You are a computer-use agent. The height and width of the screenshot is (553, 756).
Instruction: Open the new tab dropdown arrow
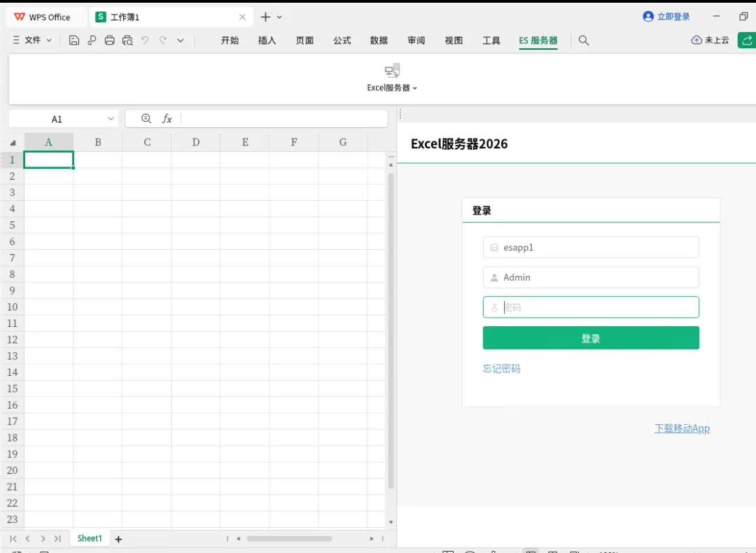pos(279,17)
